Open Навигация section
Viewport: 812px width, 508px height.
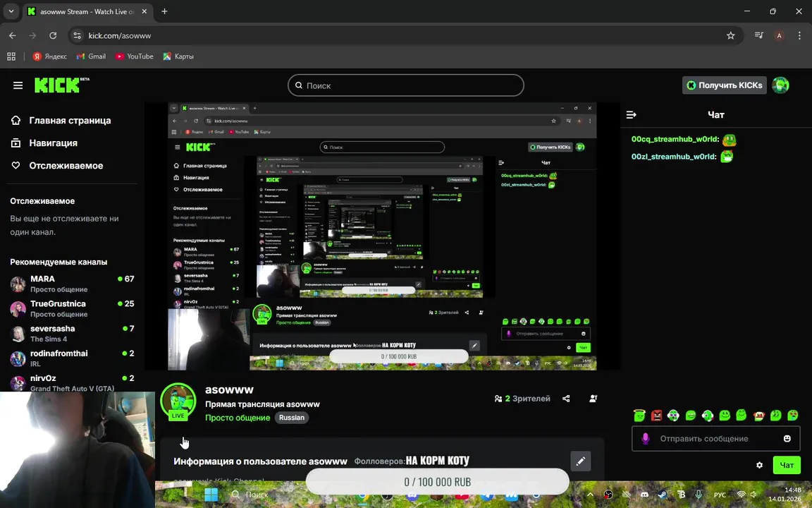coord(44,143)
